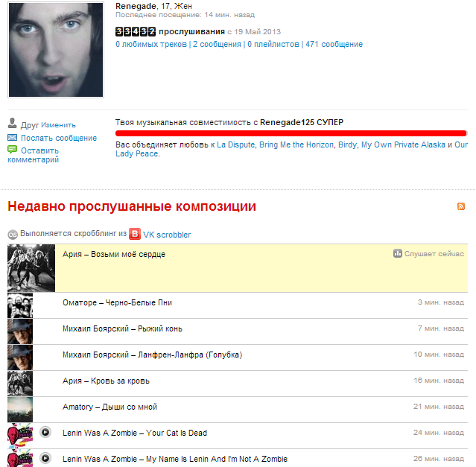Open the Ария album thumbnail now playing

point(31,268)
